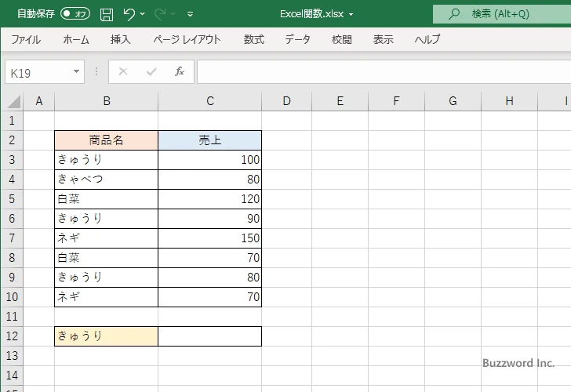The width and height of the screenshot is (571, 392).
Task: Select cell B10 containing ネギ
Action: pos(107,297)
